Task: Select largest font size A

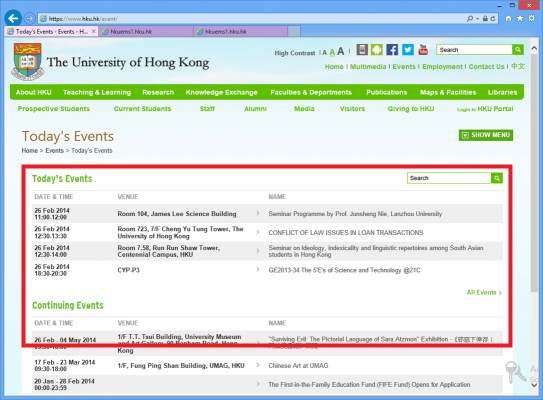Action: point(341,51)
